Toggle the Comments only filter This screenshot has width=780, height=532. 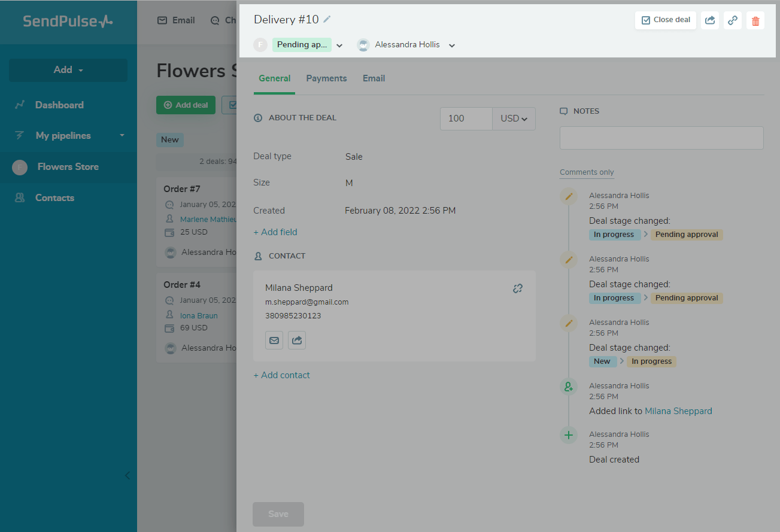point(587,172)
